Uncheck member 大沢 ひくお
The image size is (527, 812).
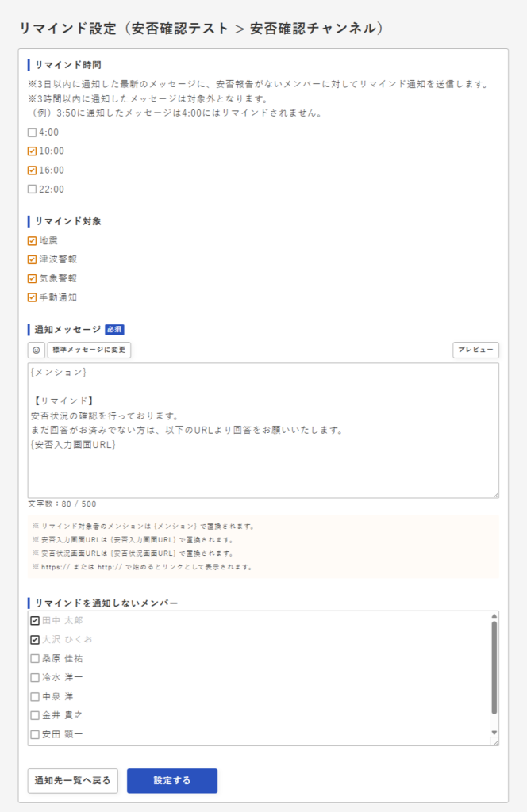point(35,640)
